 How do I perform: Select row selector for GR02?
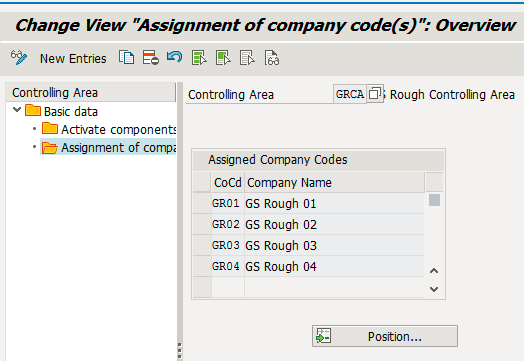202,224
